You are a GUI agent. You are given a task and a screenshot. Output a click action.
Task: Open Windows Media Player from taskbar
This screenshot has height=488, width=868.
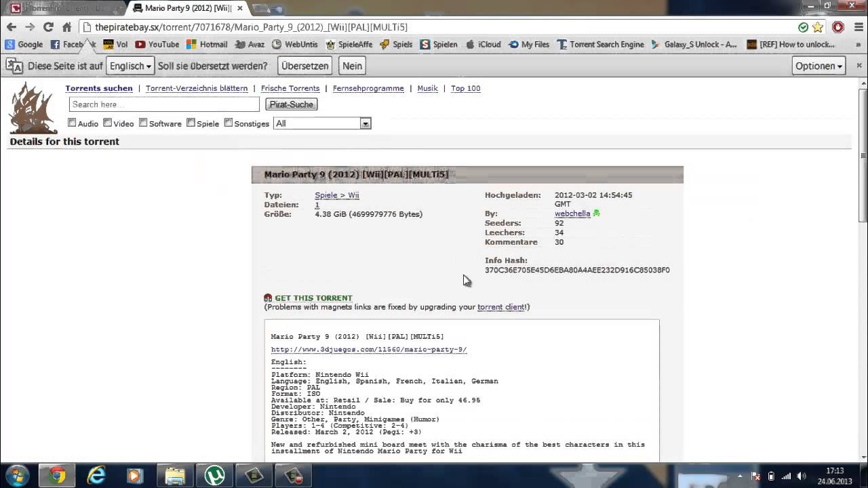(135, 476)
